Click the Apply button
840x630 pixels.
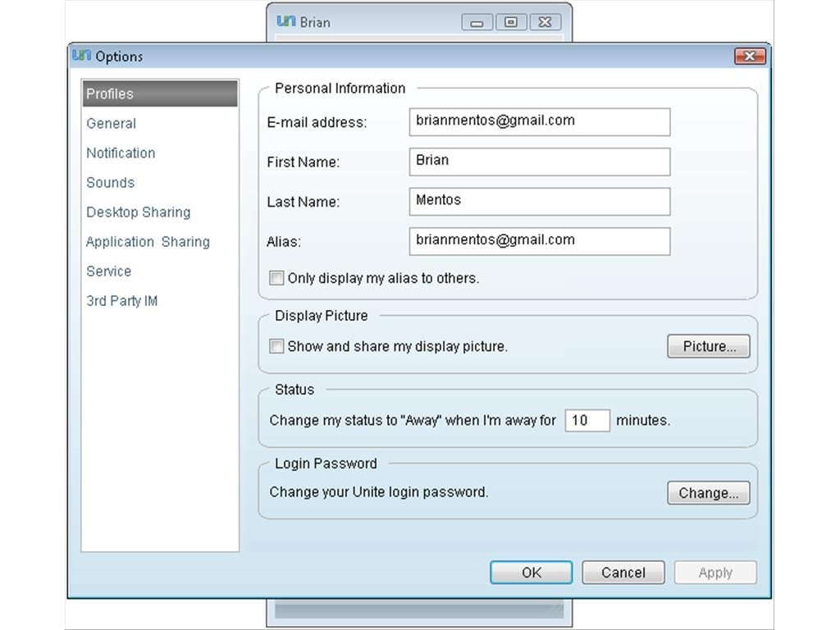pyautogui.click(x=715, y=573)
